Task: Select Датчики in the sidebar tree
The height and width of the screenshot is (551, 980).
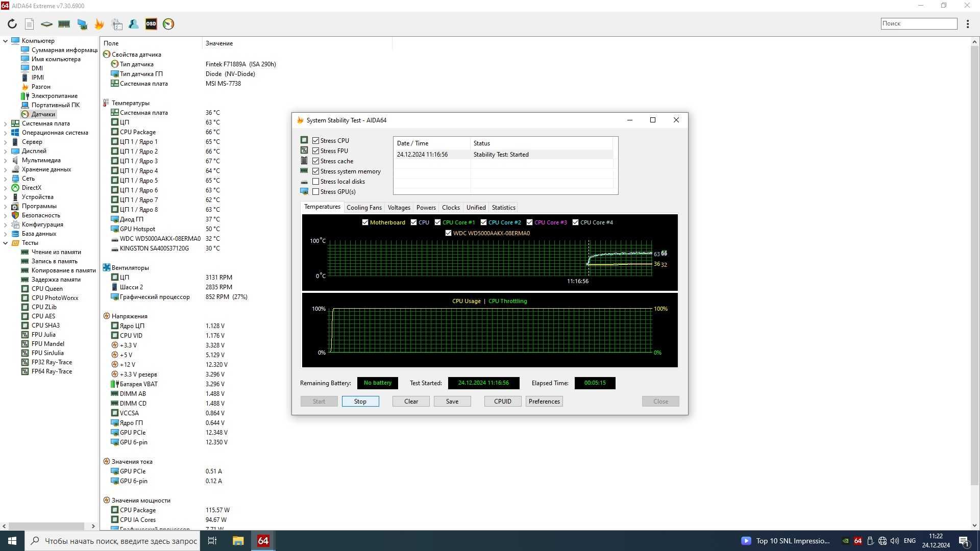Action: pos(43,114)
